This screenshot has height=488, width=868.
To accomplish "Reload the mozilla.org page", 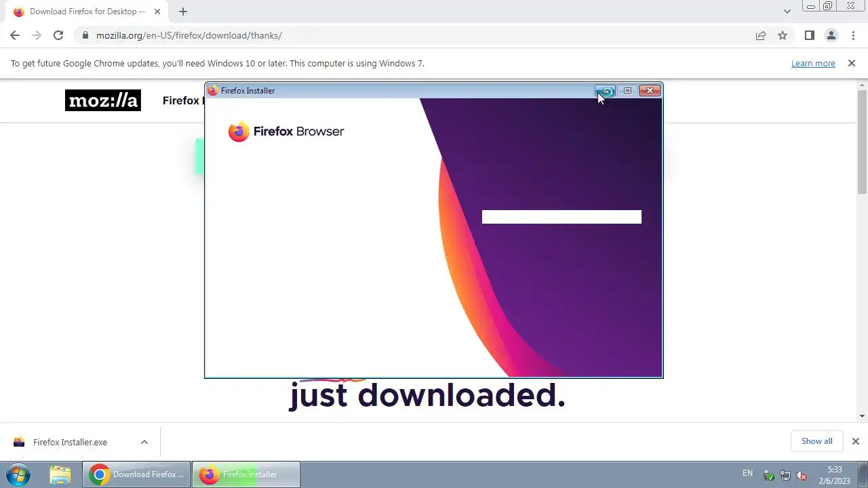I will 58,35.
